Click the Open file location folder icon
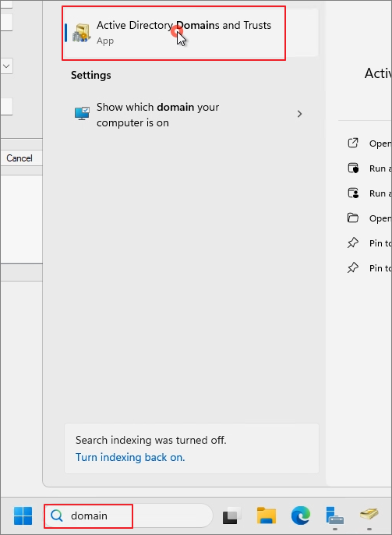The height and width of the screenshot is (535, 392). tap(353, 218)
